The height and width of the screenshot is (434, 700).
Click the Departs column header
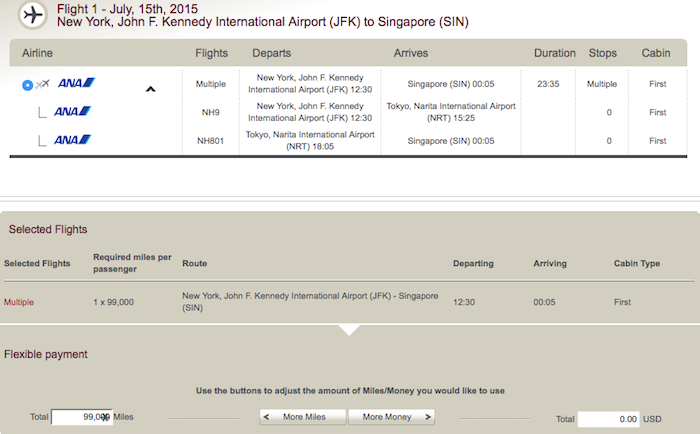click(x=271, y=53)
